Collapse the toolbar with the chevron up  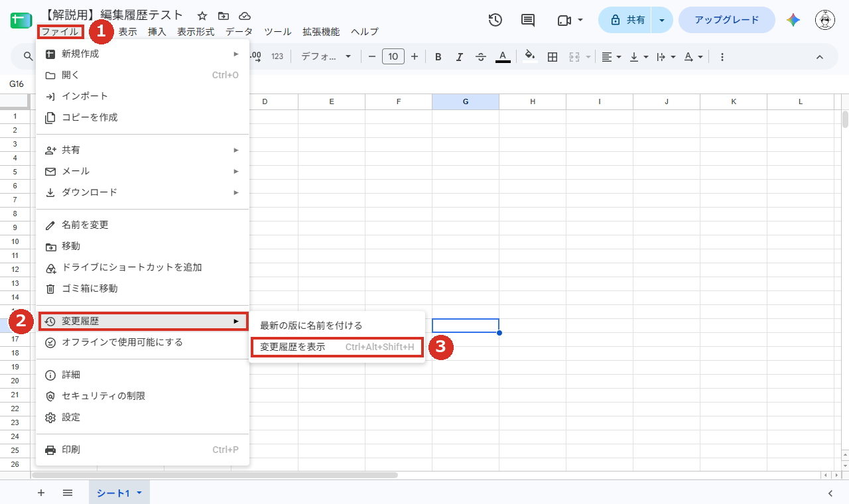820,57
